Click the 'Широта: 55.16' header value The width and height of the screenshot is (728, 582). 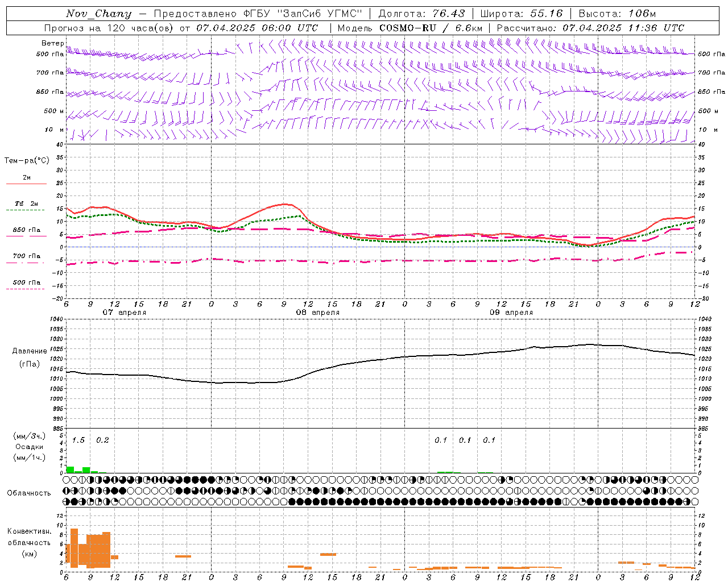click(x=522, y=14)
